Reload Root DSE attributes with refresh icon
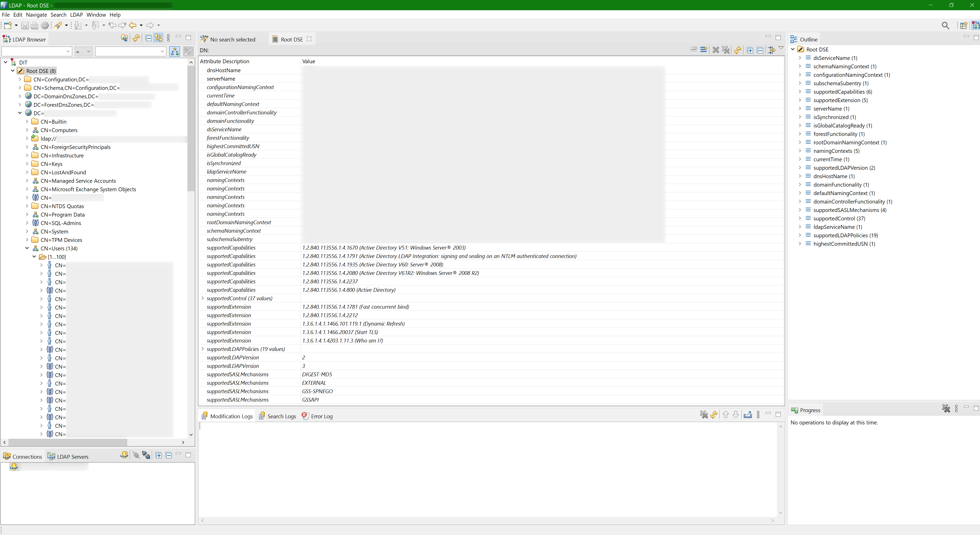The height and width of the screenshot is (535, 980). pyautogui.click(x=738, y=50)
